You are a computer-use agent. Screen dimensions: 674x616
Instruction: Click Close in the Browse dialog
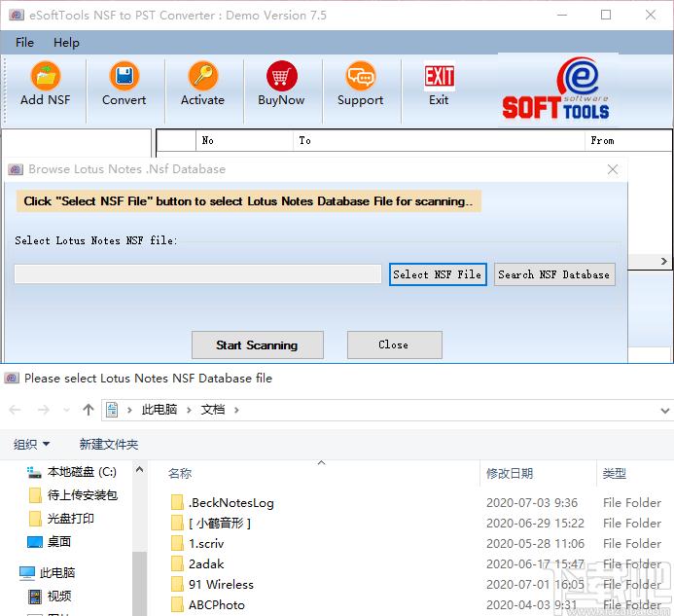pyautogui.click(x=394, y=345)
